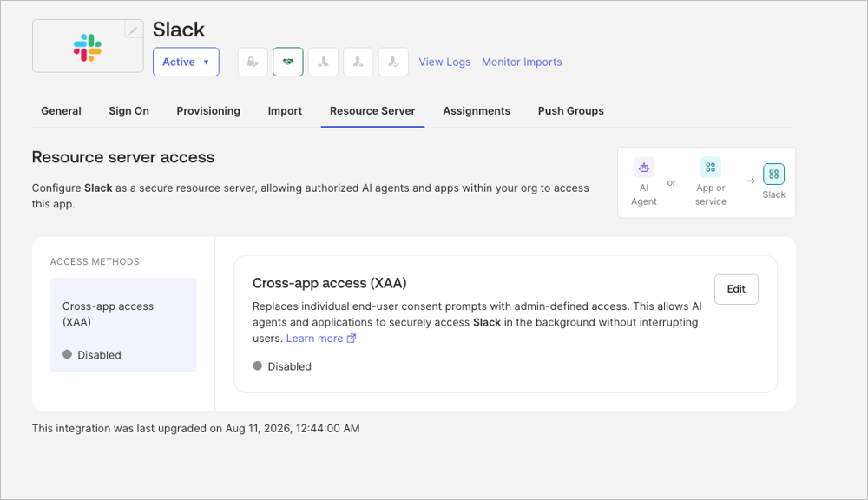Viewport: 868px width, 500px height.
Task: Open the Learn more link
Action: tap(314, 339)
